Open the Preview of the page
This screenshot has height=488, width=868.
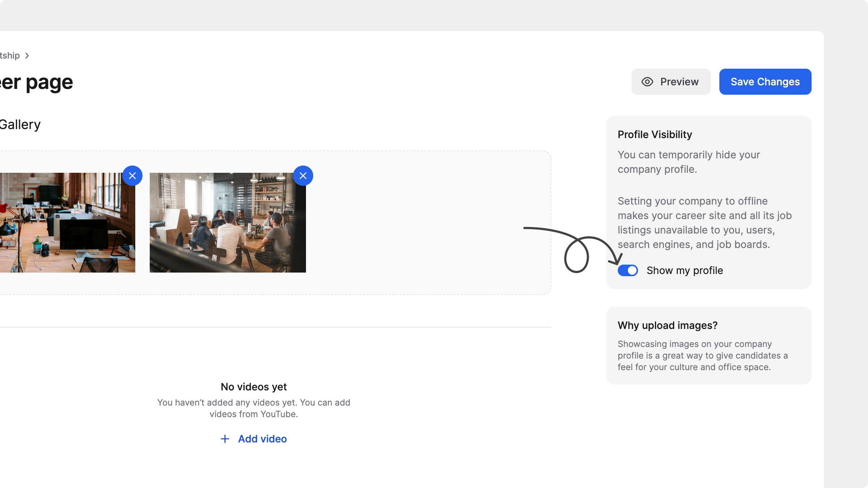[x=671, y=82]
